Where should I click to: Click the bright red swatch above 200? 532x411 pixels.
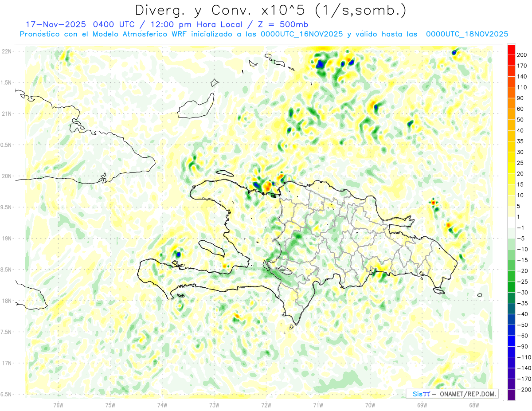(x=511, y=50)
